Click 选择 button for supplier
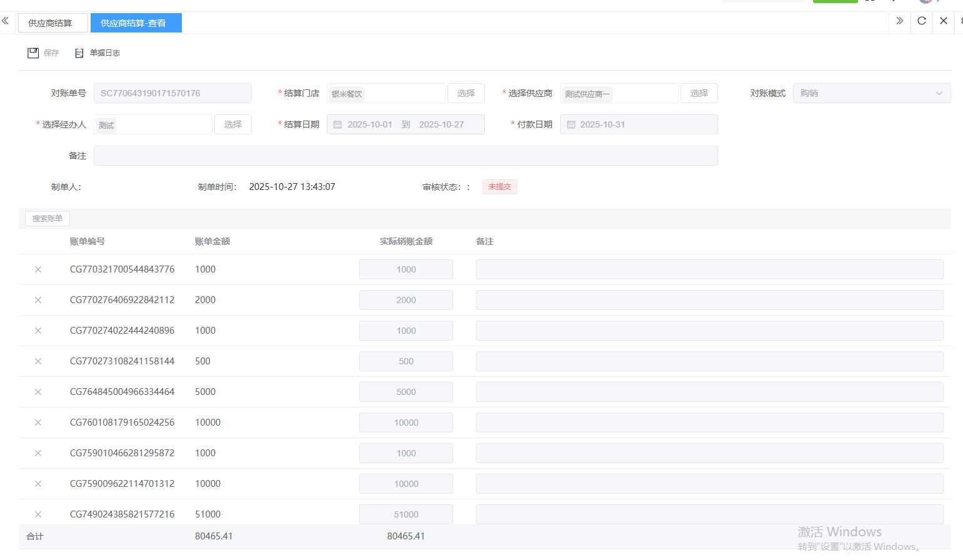963x560 pixels. 699,93
